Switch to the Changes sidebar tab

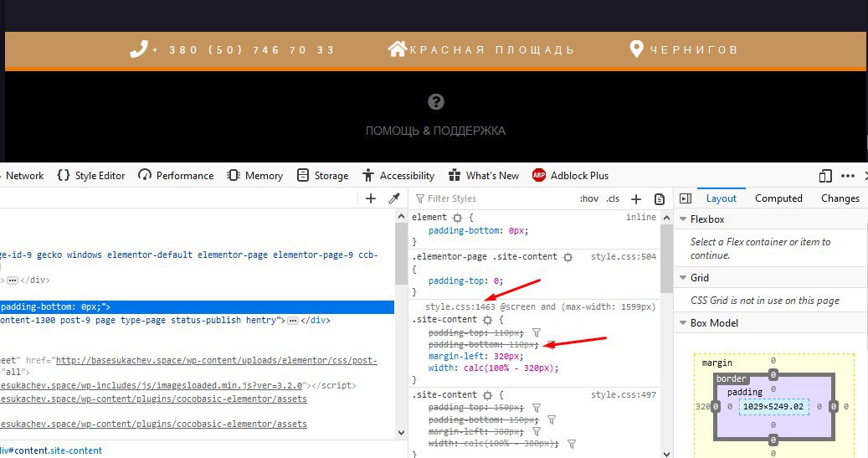tap(840, 198)
